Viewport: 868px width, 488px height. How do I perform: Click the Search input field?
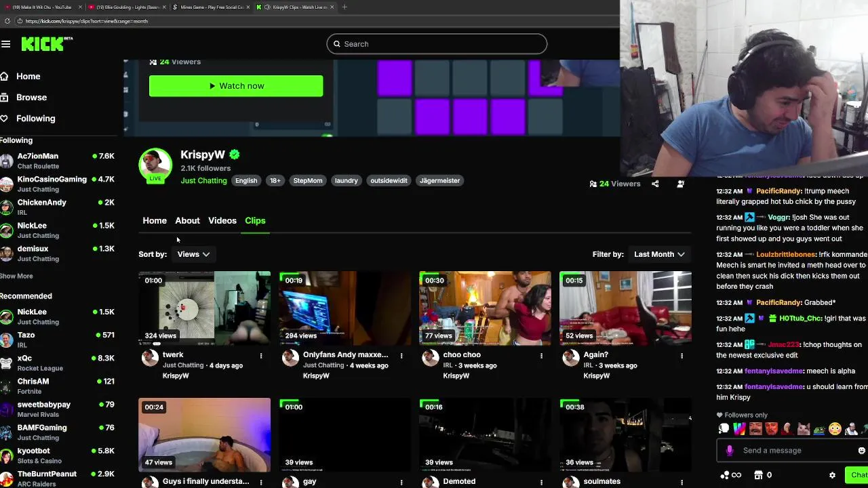tap(437, 44)
